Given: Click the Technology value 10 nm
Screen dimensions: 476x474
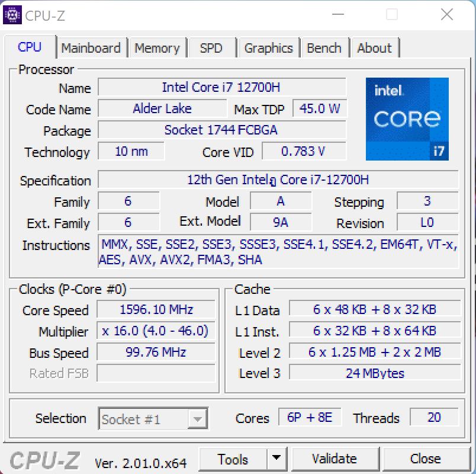Looking at the screenshot, I should pyautogui.click(x=131, y=151).
